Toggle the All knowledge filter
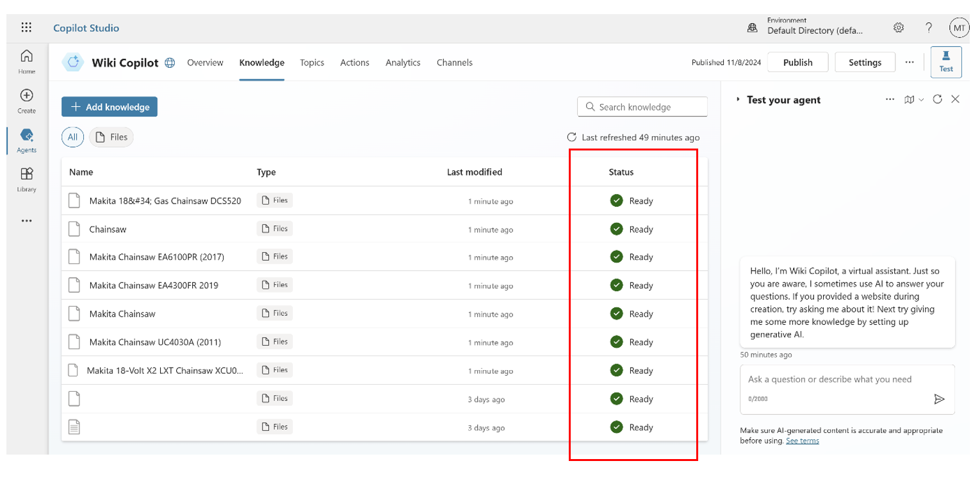The image size is (980, 477). [x=72, y=136]
